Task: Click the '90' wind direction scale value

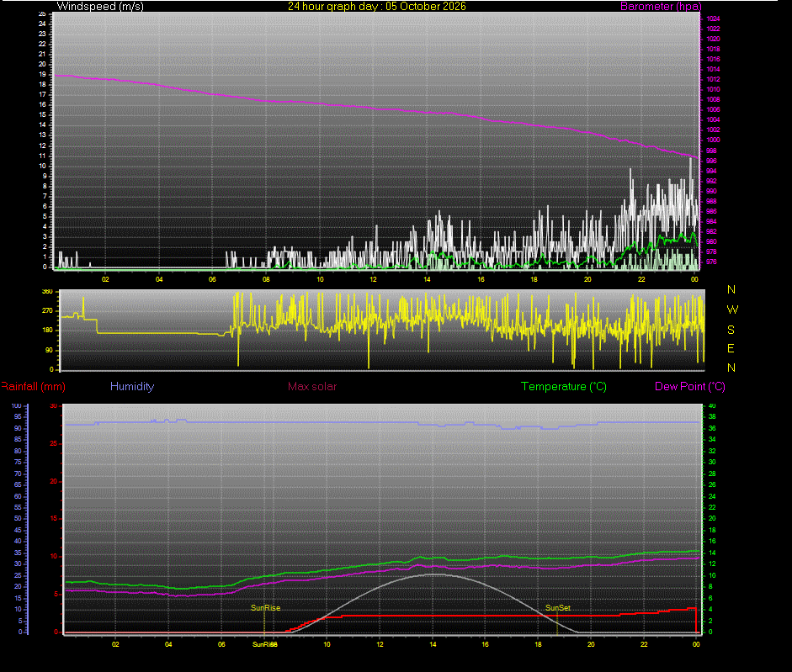Action: tap(49, 351)
